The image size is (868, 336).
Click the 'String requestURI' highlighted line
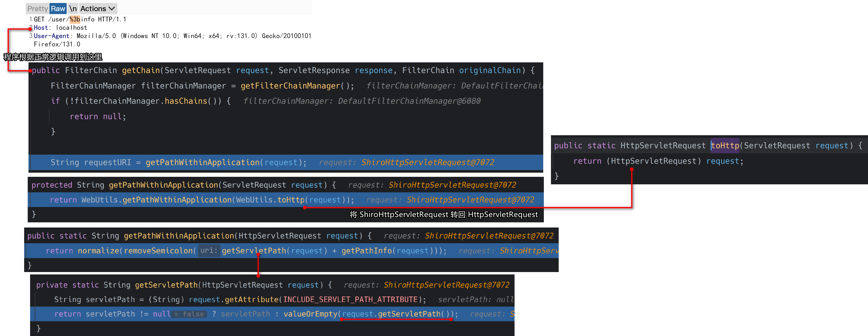tap(286, 162)
